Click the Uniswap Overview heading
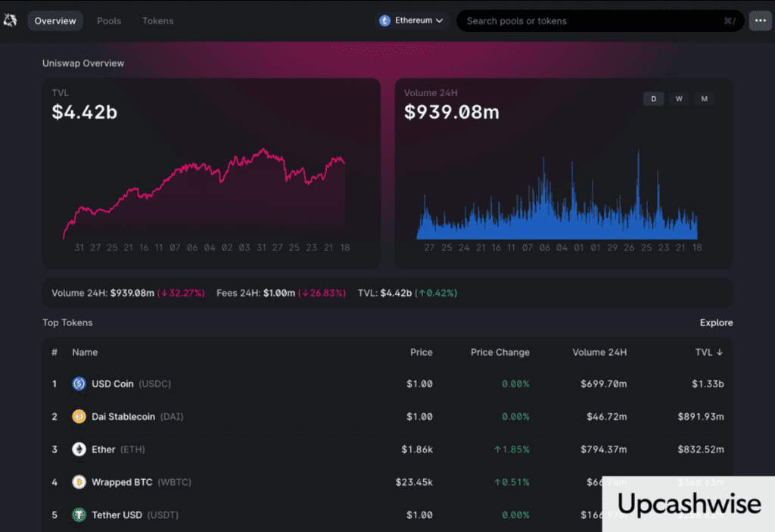Screen dimensions: 775x532 point(83,64)
